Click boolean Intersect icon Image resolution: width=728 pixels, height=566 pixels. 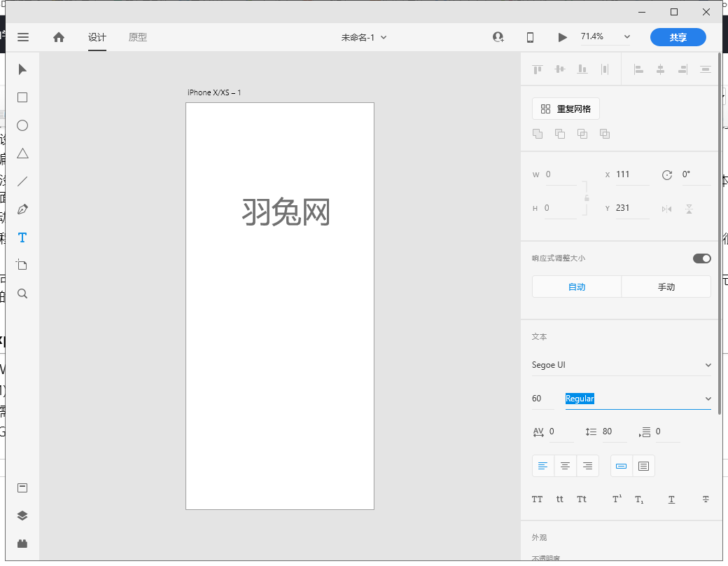point(582,134)
